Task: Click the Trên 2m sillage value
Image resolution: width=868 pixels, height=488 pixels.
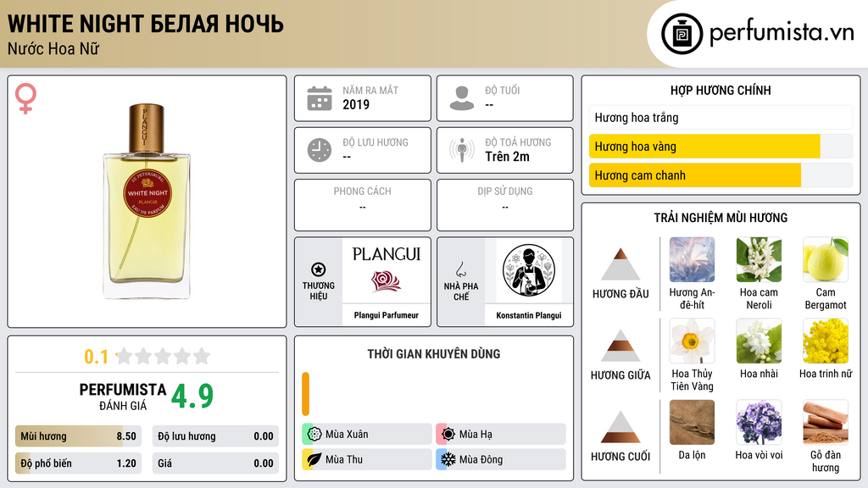Action: (x=507, y=157)
